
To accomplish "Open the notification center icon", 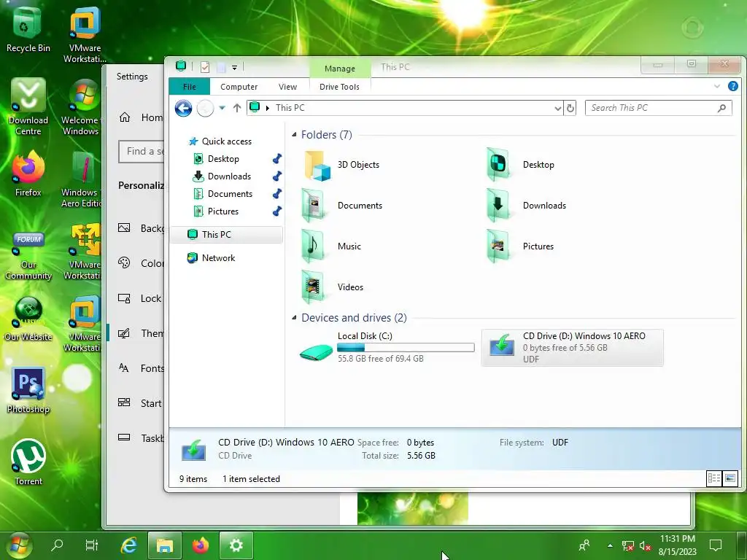I will click(715, 545).
